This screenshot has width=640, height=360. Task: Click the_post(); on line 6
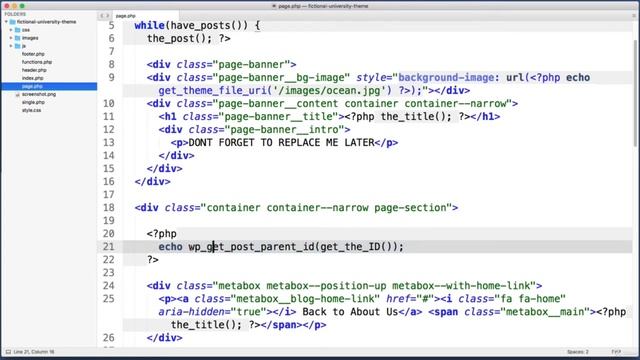coord(180,38)
